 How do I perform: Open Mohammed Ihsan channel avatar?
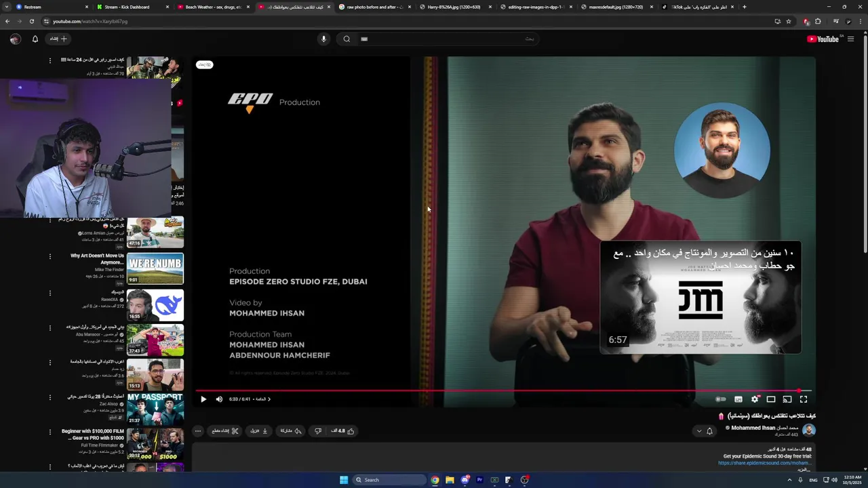coord(809,430)
